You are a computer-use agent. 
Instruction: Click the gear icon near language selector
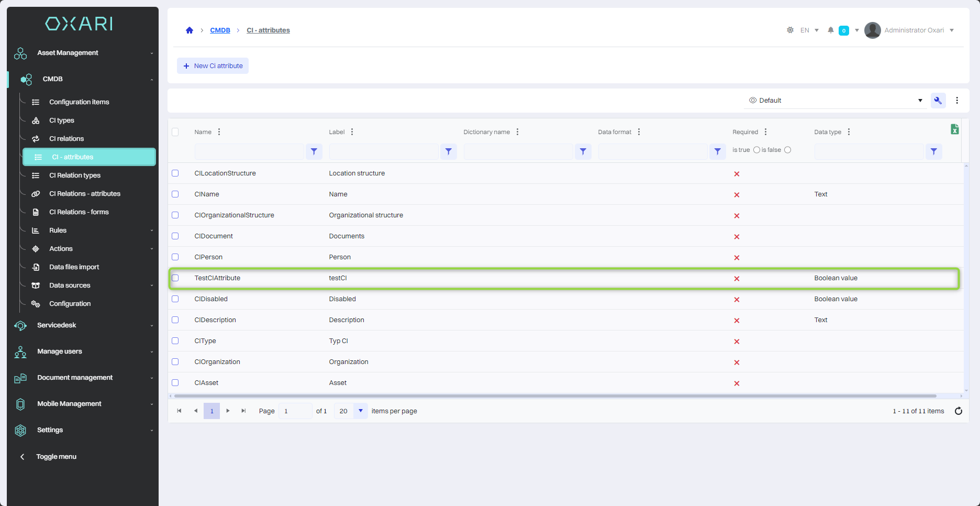coord(790,30)
